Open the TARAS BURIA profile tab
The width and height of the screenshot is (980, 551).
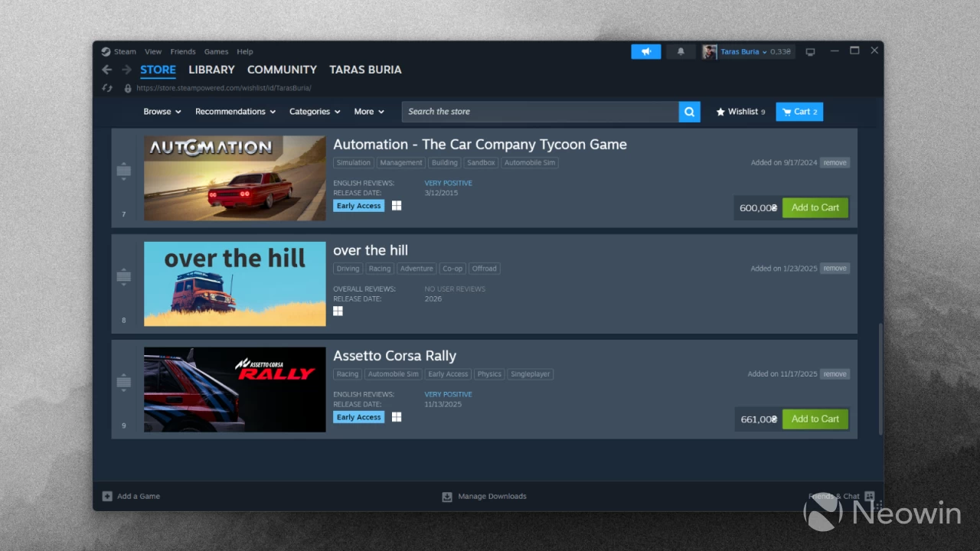point(365,70)
